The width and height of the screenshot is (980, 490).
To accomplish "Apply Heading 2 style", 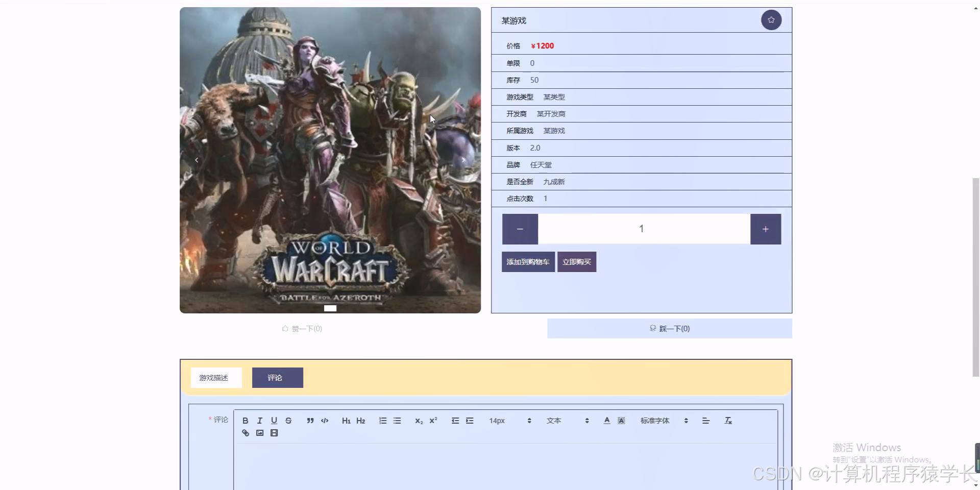I will click(361, 421).
